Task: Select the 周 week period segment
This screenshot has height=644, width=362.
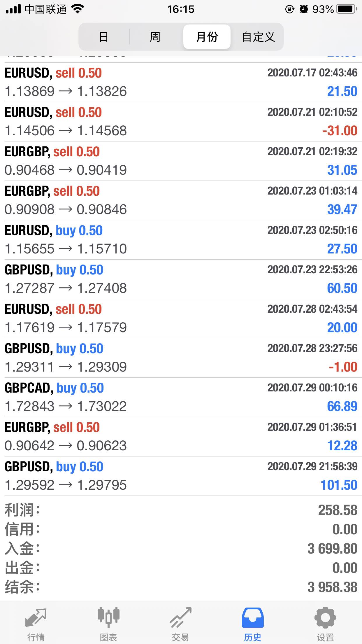Action: (x=155, y=37)
